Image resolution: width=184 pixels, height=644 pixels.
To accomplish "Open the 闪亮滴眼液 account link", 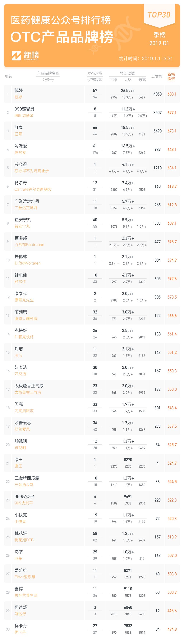I will [x=24, y=411].
